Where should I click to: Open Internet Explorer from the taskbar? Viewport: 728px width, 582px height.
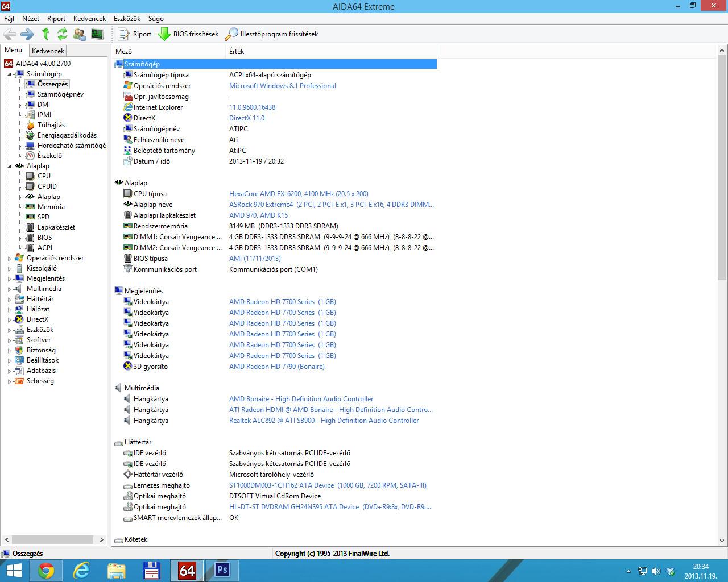(81, 571)
